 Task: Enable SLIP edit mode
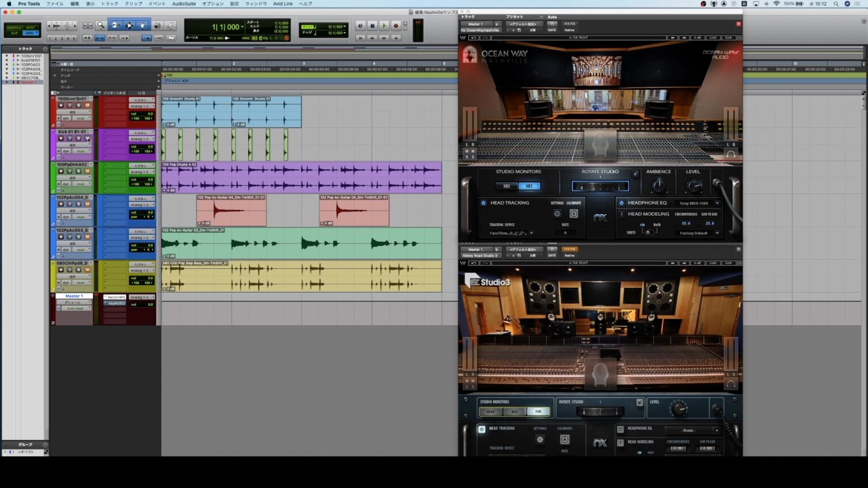15,33
